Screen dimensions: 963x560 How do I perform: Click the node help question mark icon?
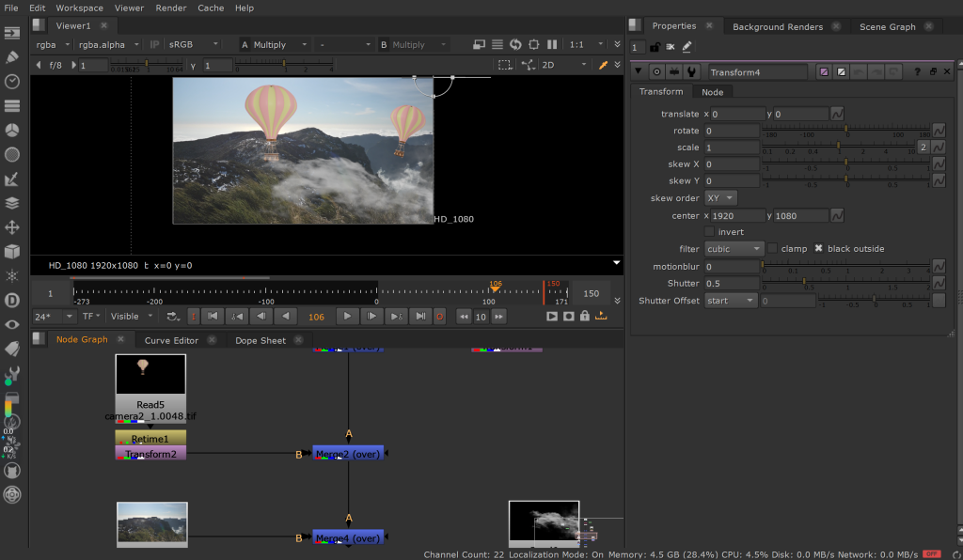click(916, 72)
